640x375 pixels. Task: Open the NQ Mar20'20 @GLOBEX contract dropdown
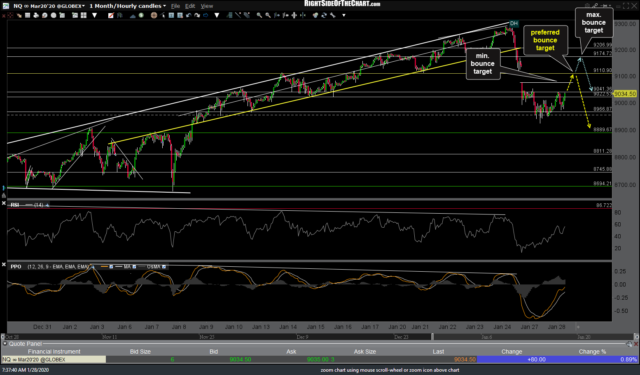[x=83, y=6]
